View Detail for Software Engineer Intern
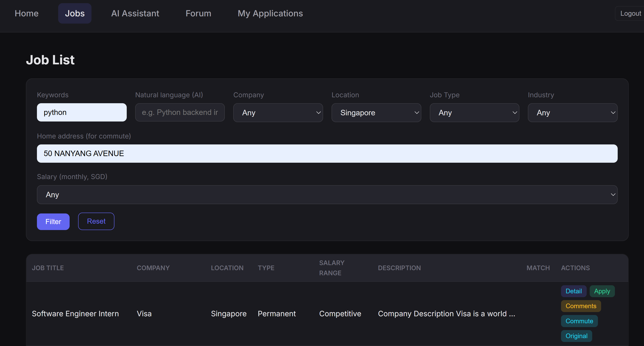Image resolution: width=644 pixels, height=346 pixels. click(573, 291)
